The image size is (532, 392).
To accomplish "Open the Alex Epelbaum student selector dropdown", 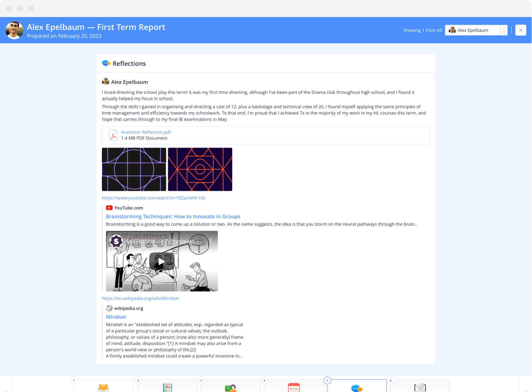I will click(473, 30).
